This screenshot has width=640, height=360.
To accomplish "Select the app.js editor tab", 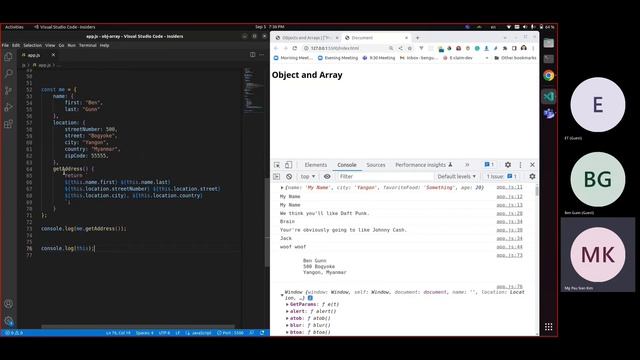I will (38, 55).
